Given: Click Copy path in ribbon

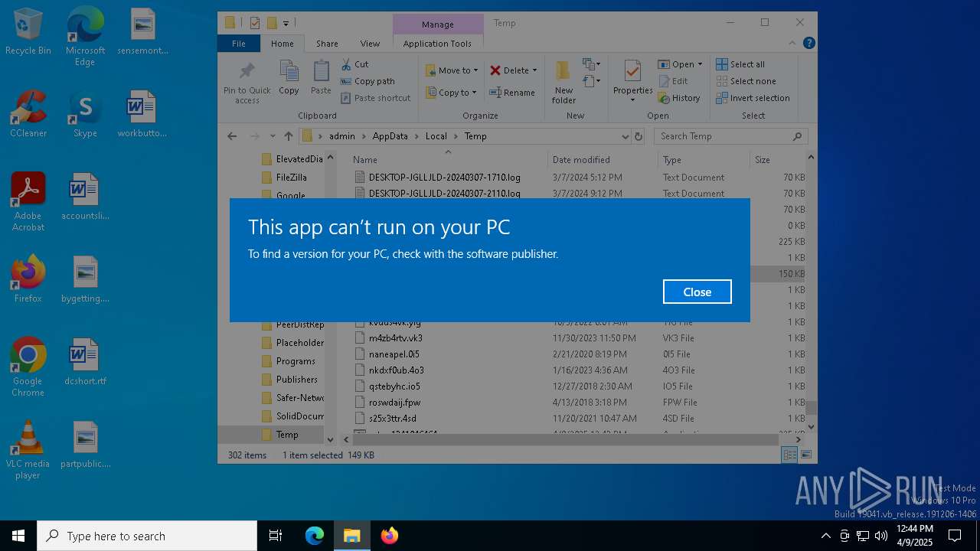Looking at the screenshot, I should [x=367, y=81].
